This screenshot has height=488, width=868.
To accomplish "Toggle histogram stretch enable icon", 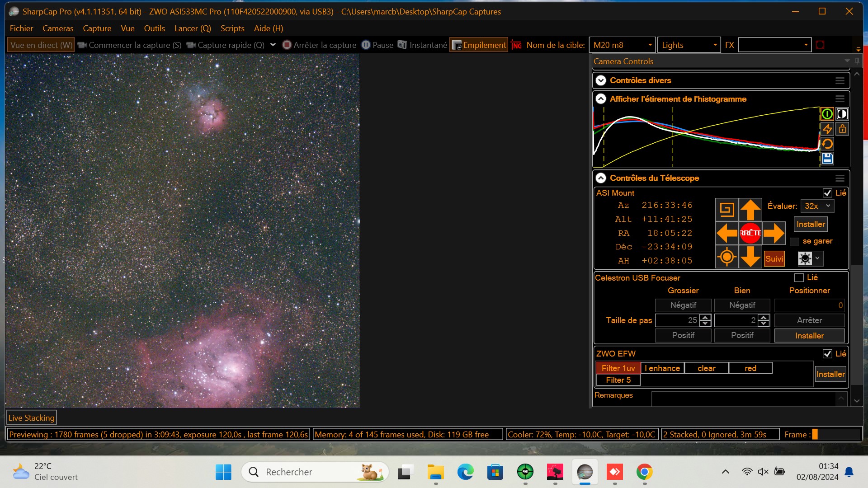I will [827, 114].
